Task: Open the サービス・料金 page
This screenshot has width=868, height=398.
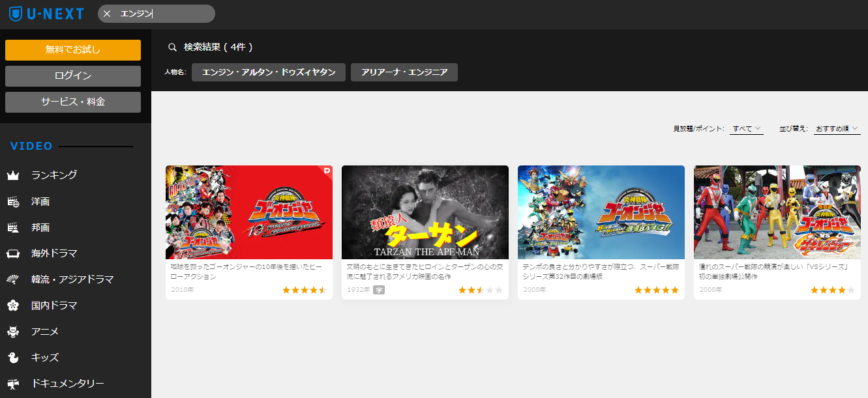Action: [x=73, y=102]
